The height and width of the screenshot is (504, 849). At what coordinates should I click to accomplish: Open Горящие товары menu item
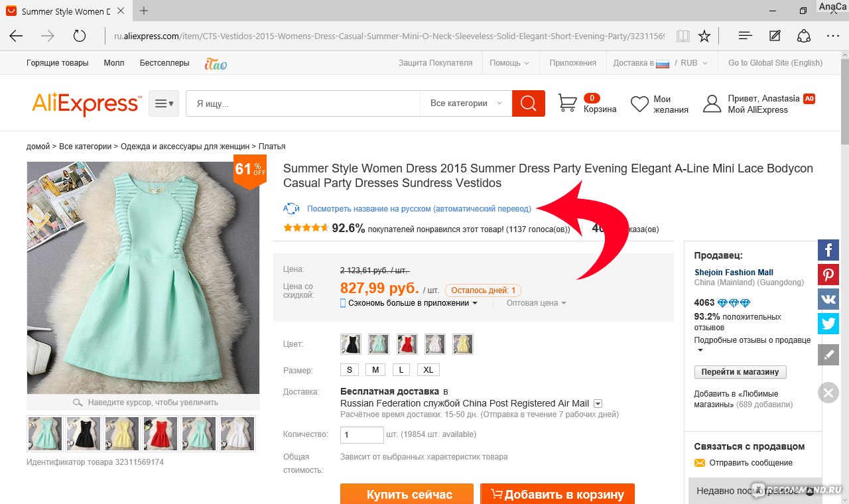point(57,63)
